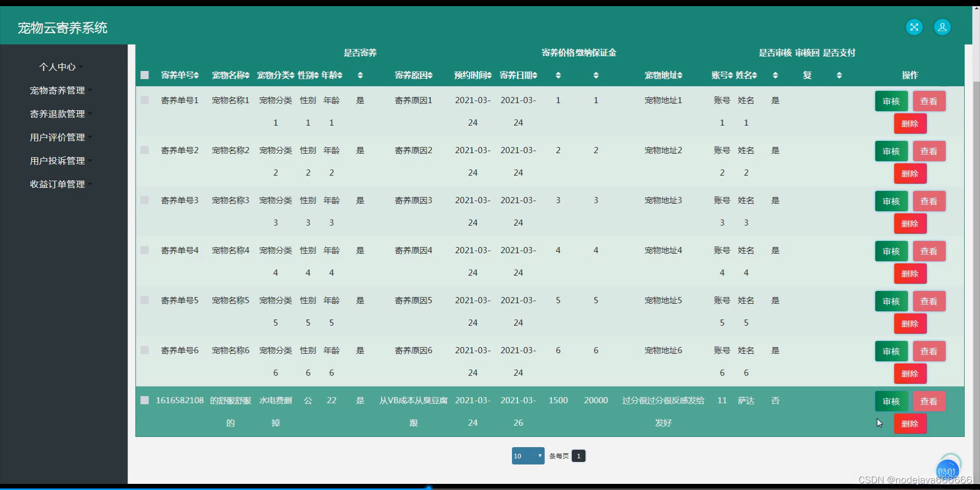Screen dimensions: 980x490
Task: Check the row checkbox for order 1616582108
Action: (x=144, y=400)
